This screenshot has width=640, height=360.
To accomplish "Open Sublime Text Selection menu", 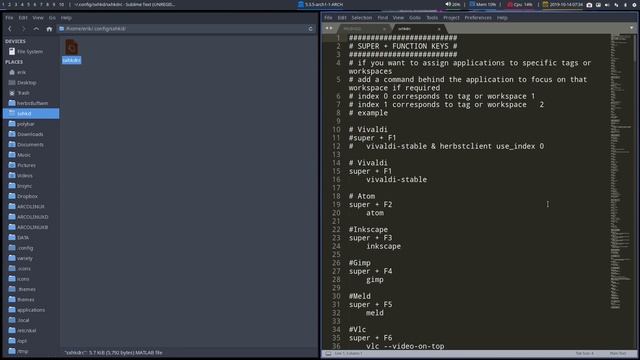I will pyautogui.click(x=362, y=18).
